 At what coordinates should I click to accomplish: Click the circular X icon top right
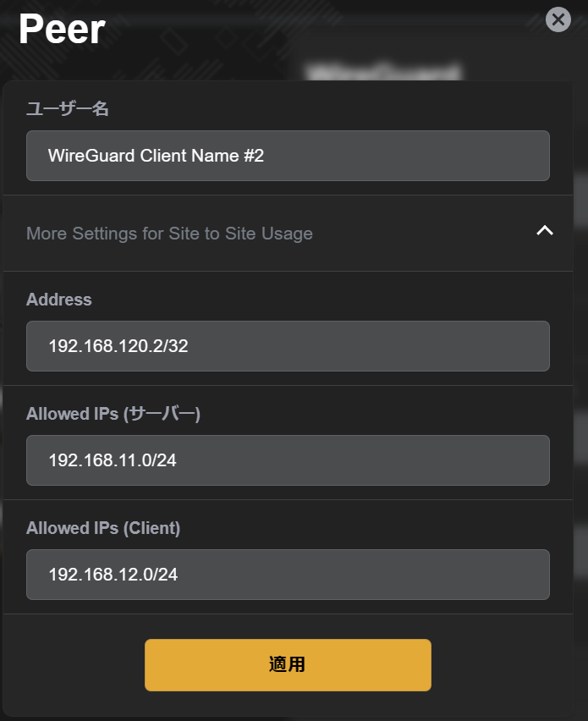pyautogui.click(x=558, y=19)
